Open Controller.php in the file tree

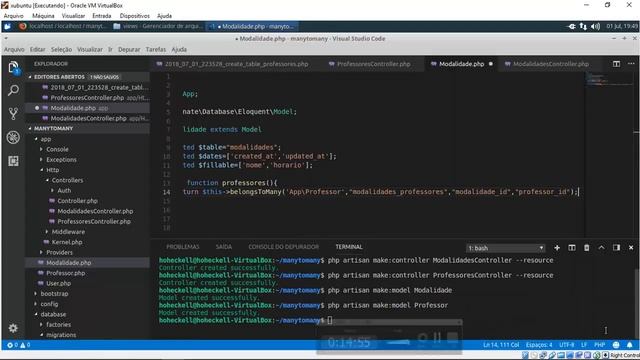click(77, 201)
